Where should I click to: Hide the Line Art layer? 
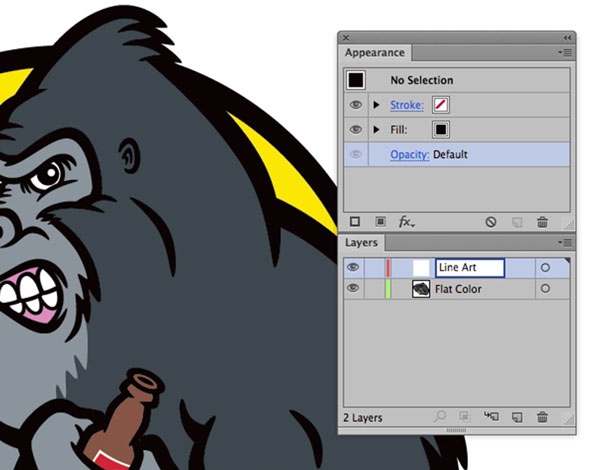pos(353,268)
